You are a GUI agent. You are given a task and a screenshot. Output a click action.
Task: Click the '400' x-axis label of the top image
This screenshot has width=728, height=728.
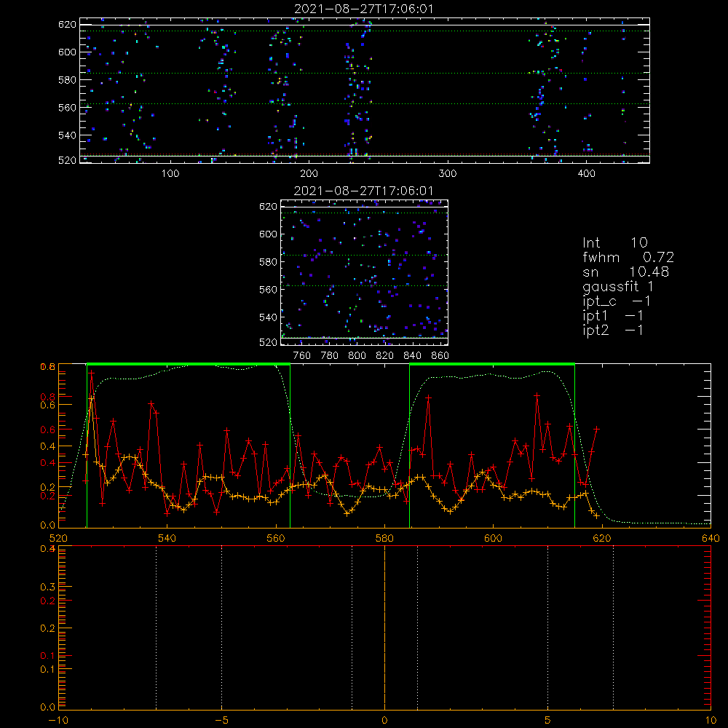[586, 174]
